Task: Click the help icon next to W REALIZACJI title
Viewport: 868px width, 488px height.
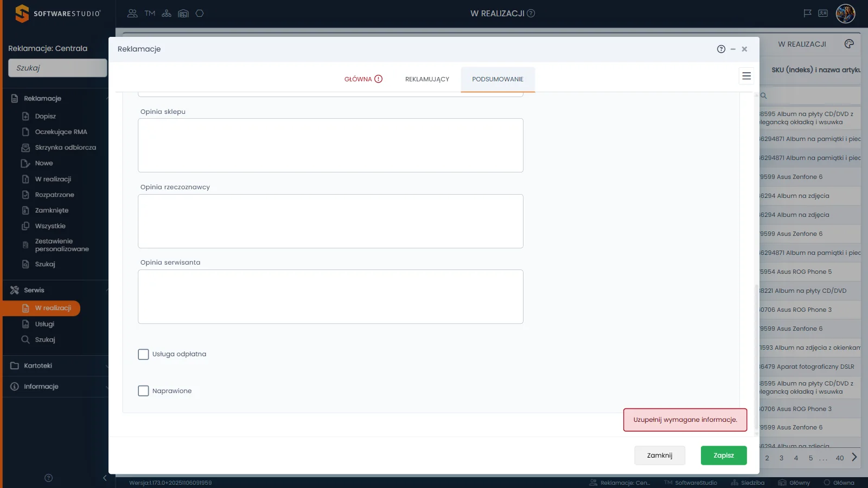Action: [531, 14]
